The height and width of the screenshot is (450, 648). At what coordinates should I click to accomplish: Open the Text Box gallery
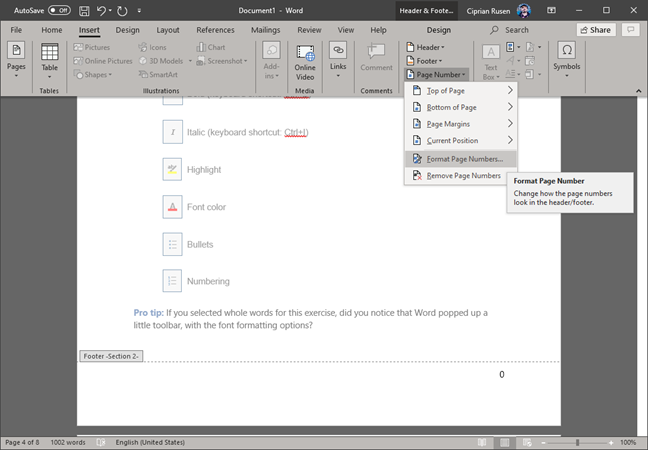pos(491,62)
